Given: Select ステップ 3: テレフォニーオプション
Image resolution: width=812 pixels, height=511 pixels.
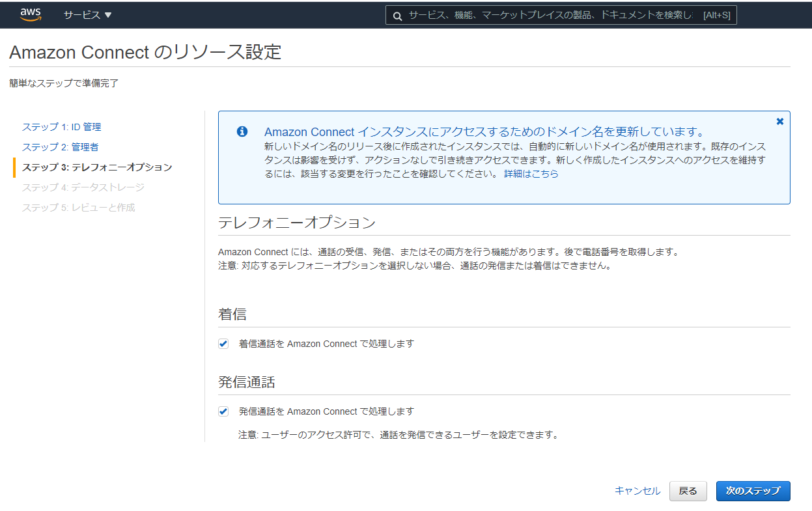Looking at the screenshot, I should [97, 167].
